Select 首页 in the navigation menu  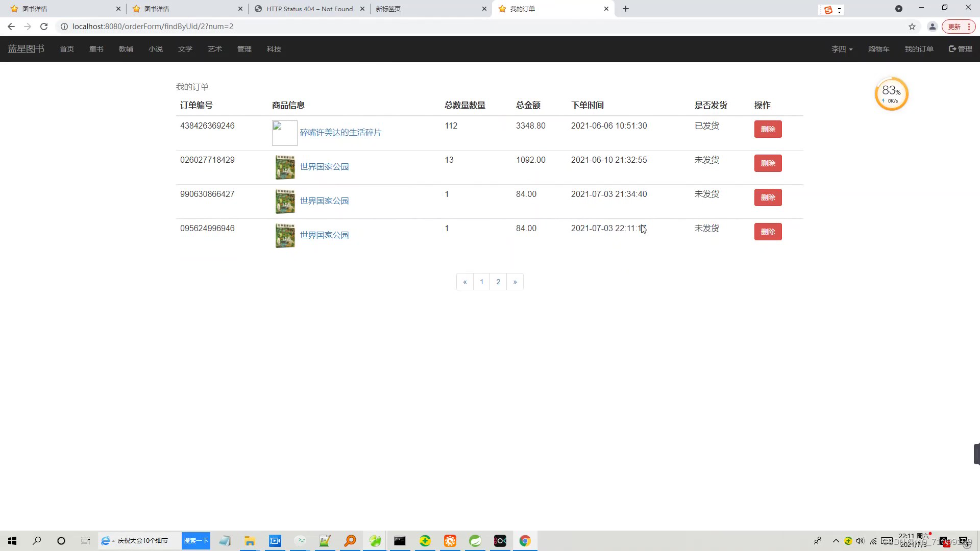[66, 49]
